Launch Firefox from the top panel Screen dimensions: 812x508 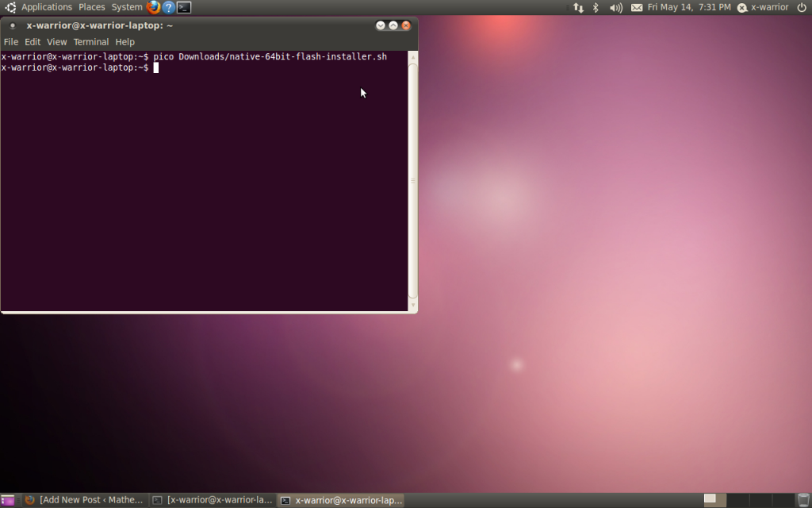point(153,7)
